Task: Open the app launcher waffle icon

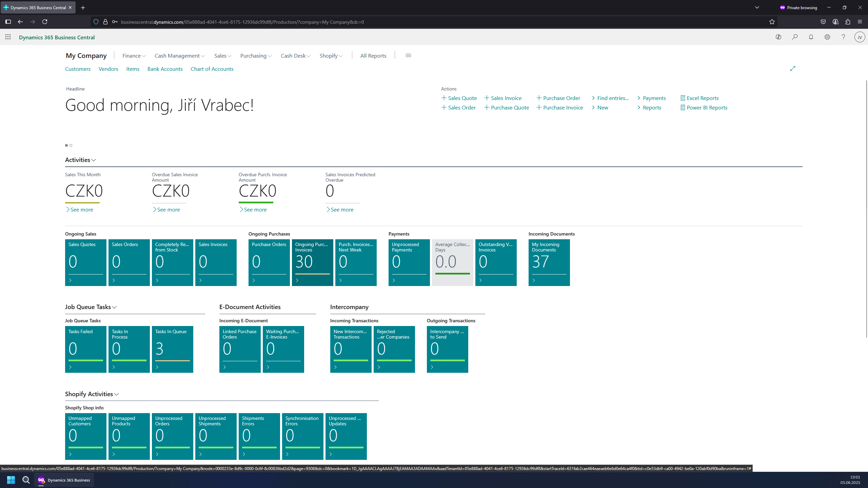Action: [8, 37]
